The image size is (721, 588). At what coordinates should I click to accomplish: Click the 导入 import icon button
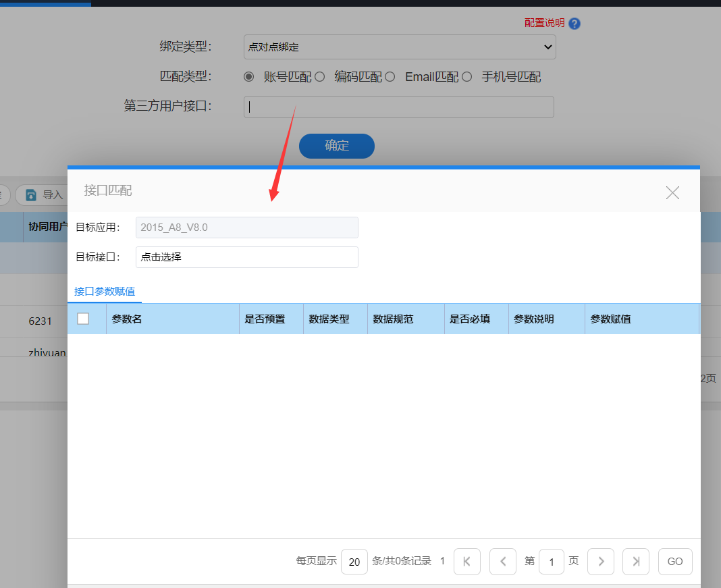[43, 195]
